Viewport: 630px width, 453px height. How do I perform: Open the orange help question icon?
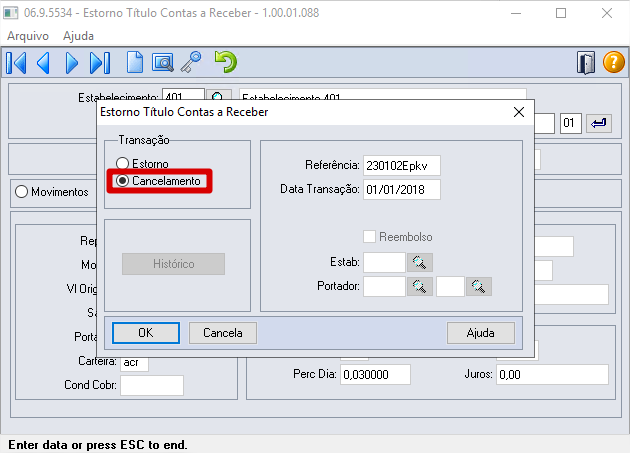[x=614, y=63]
